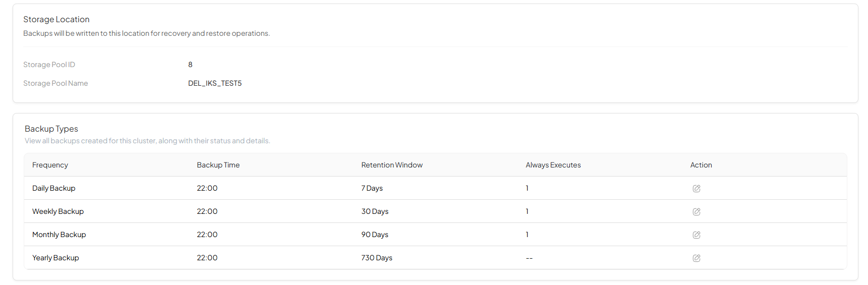Screen dimensions: 868x285
Task: Edit the Monthly Backup schedule
Action: [x=697, y=235]
